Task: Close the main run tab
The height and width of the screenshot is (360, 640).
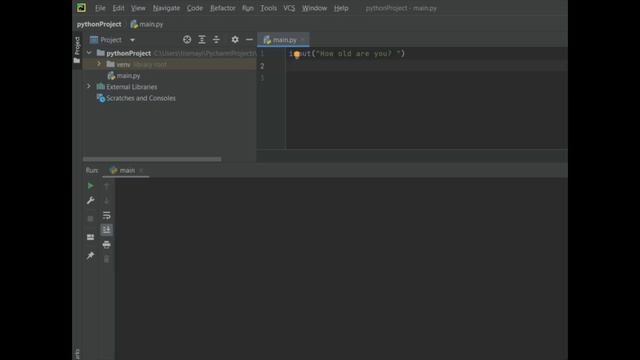Action: 141,170
